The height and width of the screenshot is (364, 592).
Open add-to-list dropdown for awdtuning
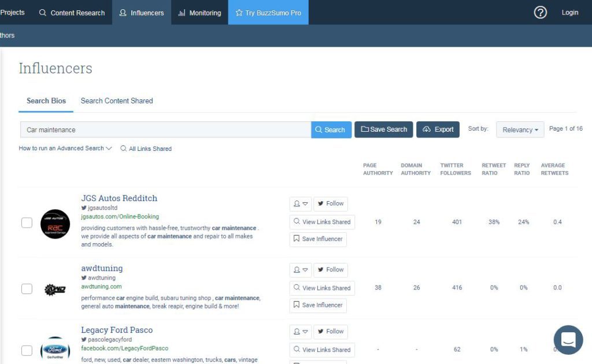tap(301, 270)
